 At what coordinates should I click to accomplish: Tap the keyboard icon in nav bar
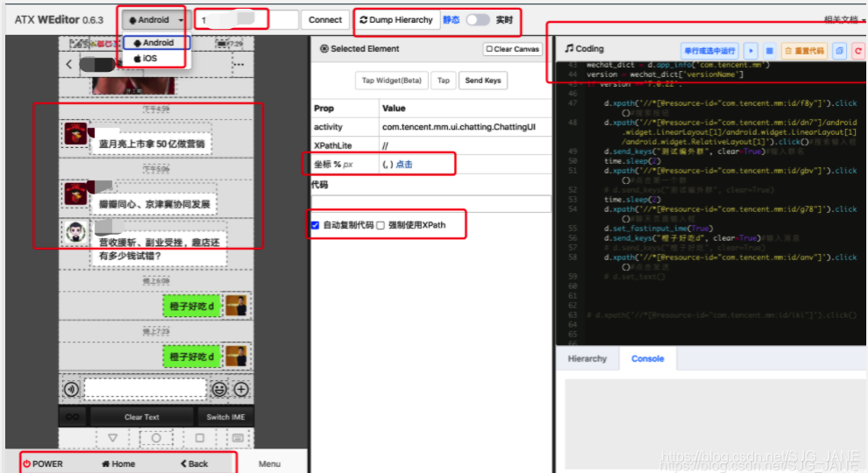[238, 438]
